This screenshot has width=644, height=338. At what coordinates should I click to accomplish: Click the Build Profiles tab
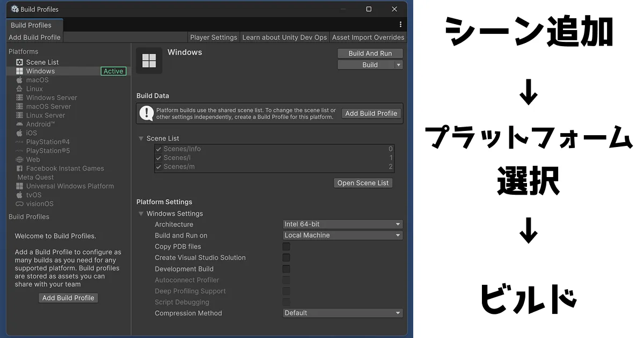tap(31, 25)
